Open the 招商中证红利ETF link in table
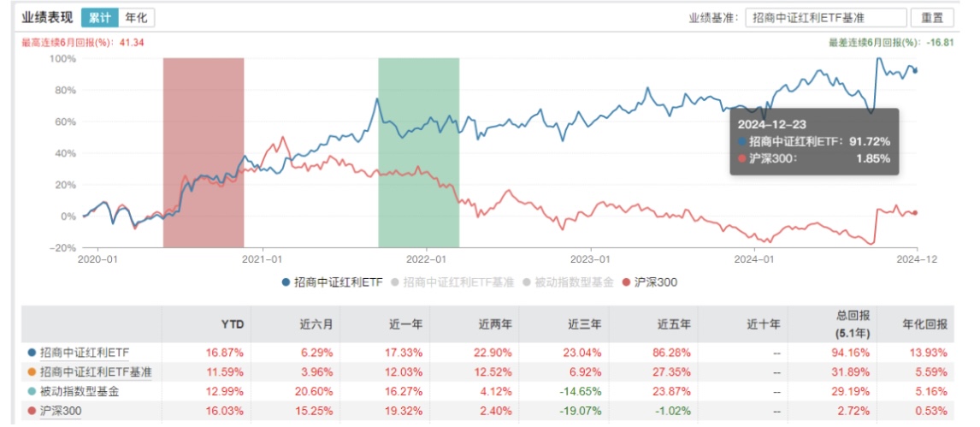 pyautogui.click(x=85, y=352)
